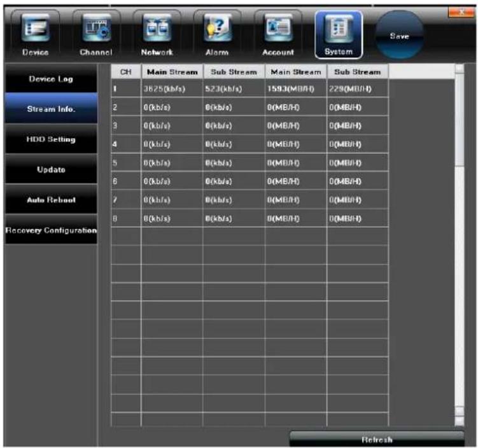Image resolution: width=478 pixels, height=448 pixels.
Task: Click the scrollbar up arrow
Action: click(460, 69)
